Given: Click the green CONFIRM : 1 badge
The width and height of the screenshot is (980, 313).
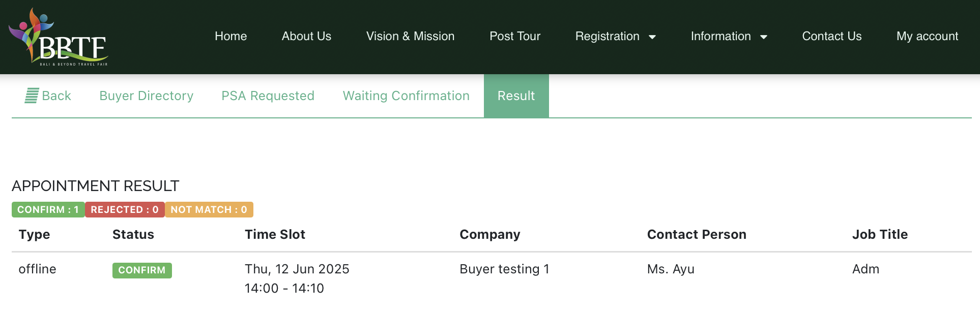Looking at the screenshot, I should click(x=48, y=210).
